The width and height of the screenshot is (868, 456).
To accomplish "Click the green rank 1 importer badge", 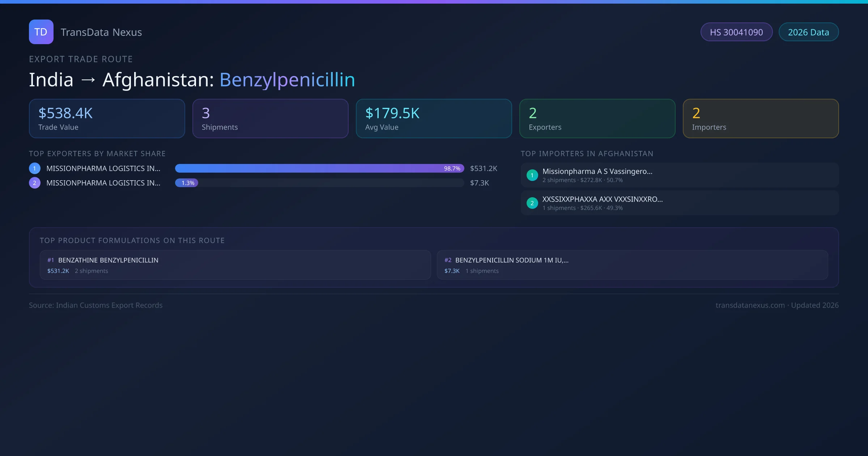I will (x=532, y=175).
